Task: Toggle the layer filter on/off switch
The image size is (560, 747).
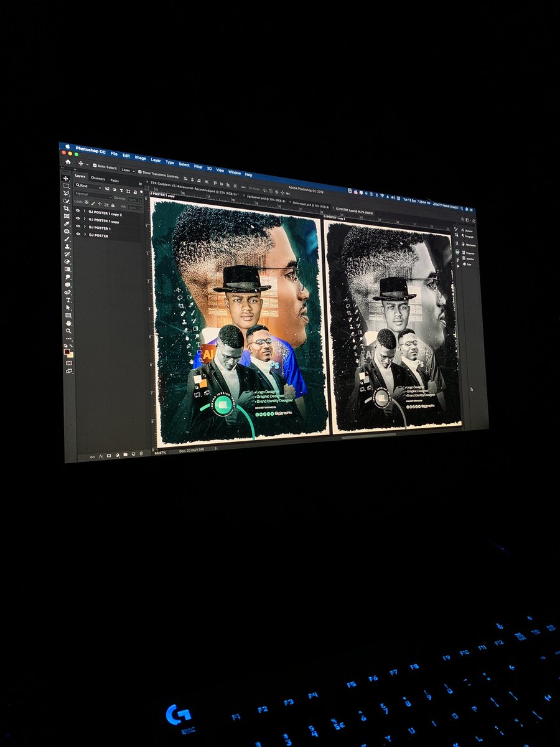Action: [141, 192]
